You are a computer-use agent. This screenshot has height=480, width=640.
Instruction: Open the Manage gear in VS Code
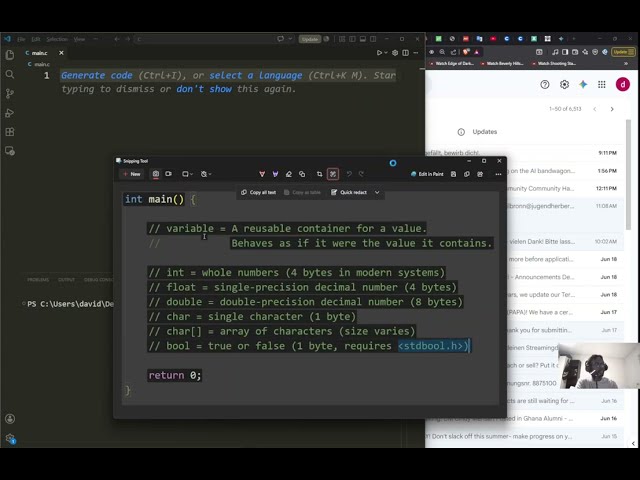(x=11, y=439)
